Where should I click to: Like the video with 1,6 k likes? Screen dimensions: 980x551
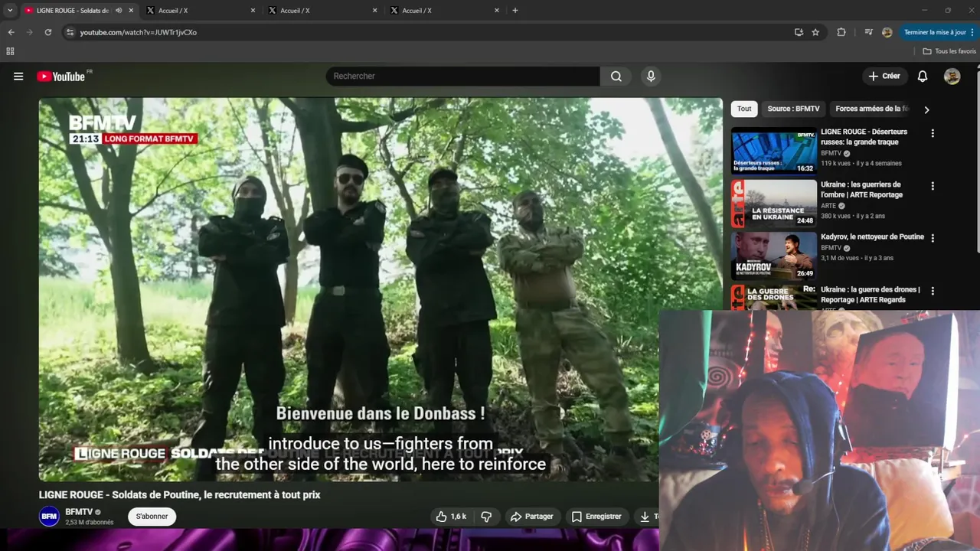pos(451,517)
